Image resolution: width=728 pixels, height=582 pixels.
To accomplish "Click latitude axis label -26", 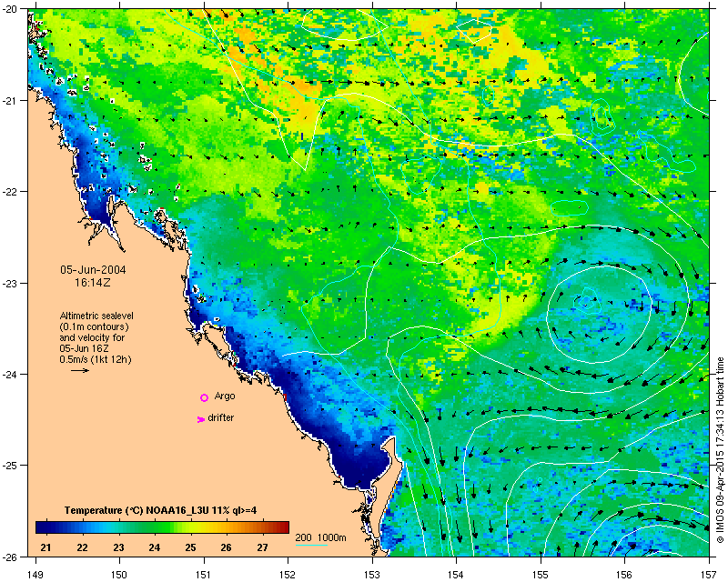I will coord(9,557).
